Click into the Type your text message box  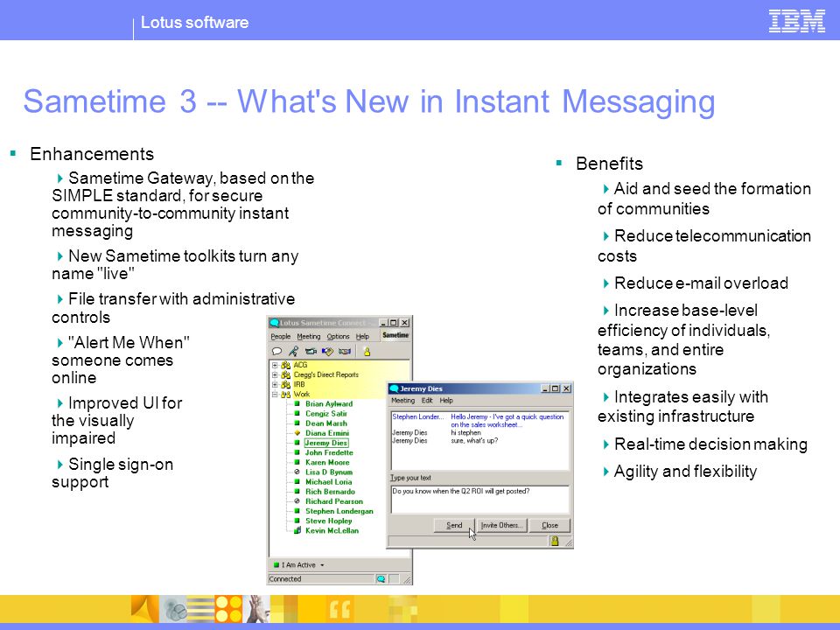point(480,500)
